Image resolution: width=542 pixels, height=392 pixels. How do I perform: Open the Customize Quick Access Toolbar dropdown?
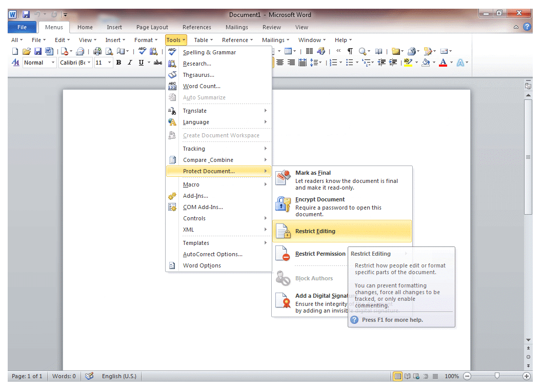pos(65,14)
